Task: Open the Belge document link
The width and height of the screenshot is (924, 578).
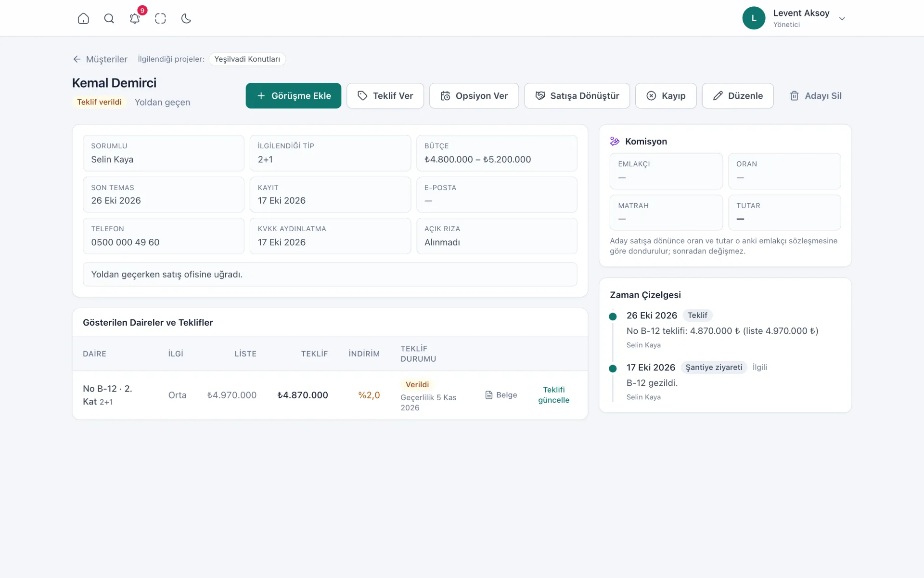Action: tap(501, 395)
